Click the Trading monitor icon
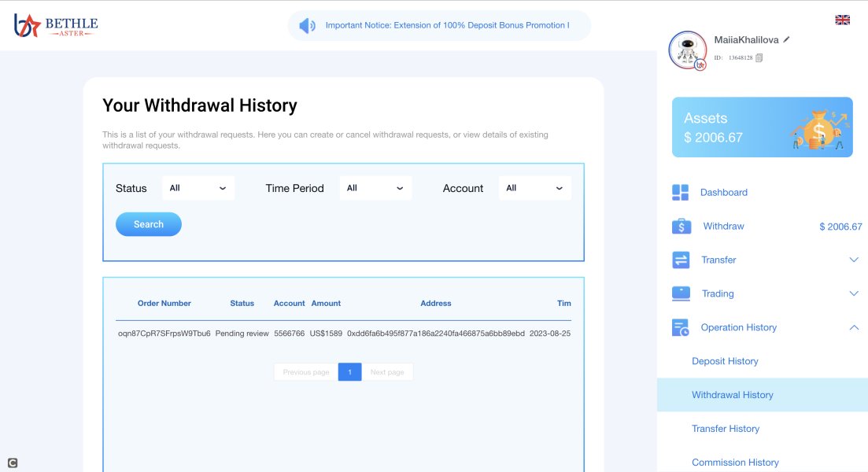 click(x=681, y=293)
